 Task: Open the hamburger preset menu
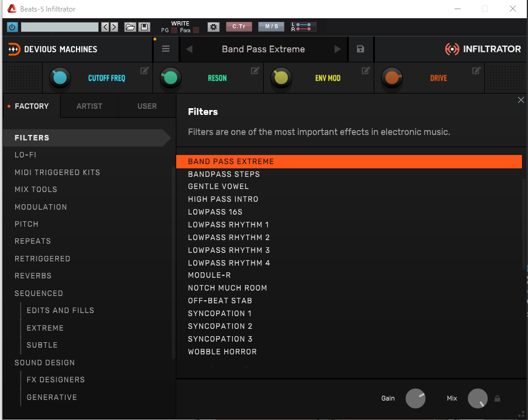[166, 49]
